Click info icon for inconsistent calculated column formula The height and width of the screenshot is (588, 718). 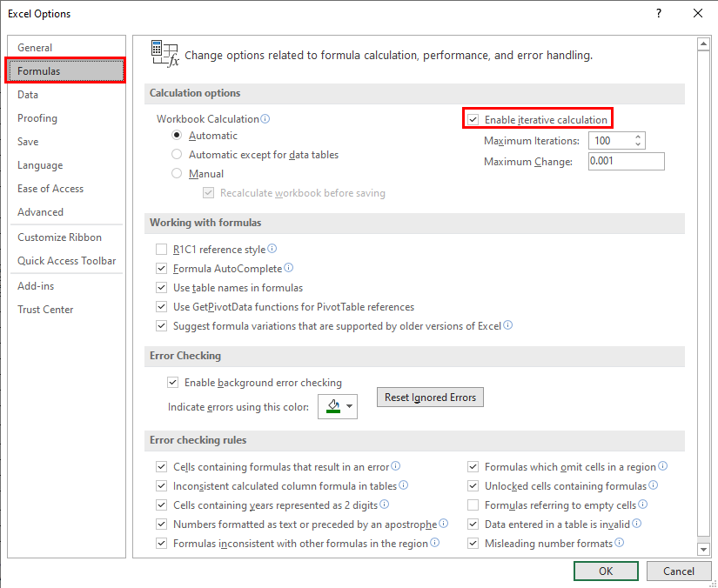click(x=404, y=485)
